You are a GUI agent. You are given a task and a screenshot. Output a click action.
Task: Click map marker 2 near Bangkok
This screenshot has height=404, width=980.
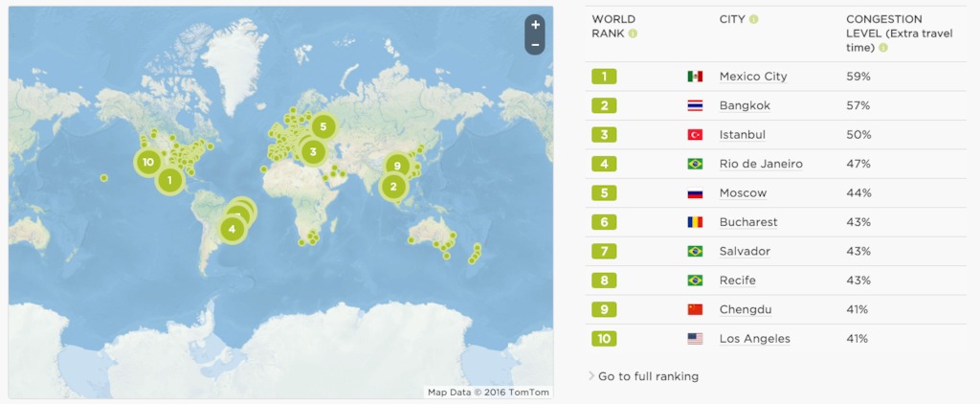pyautogui.click(x=393, y=186)
